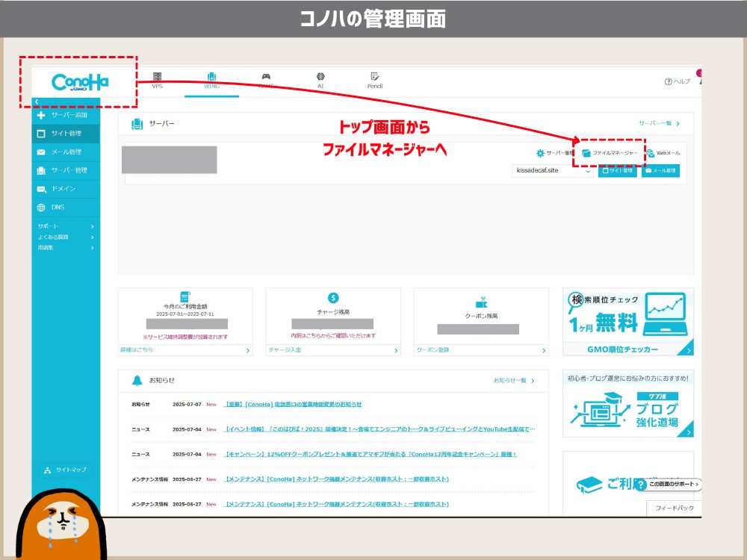
Task: Open the ブログ強化道場 banner
Action: 628,404
